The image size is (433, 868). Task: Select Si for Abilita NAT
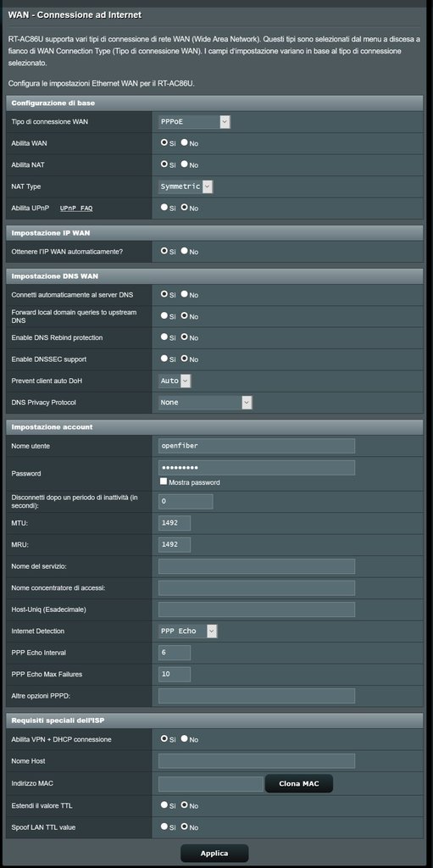coord(164,164)
